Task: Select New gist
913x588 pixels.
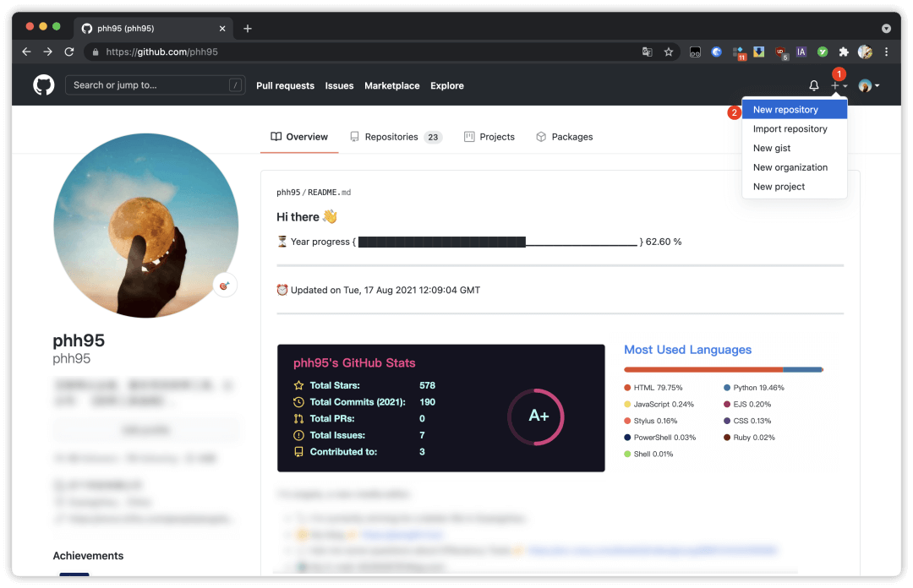Action: (x=794, y=148)
